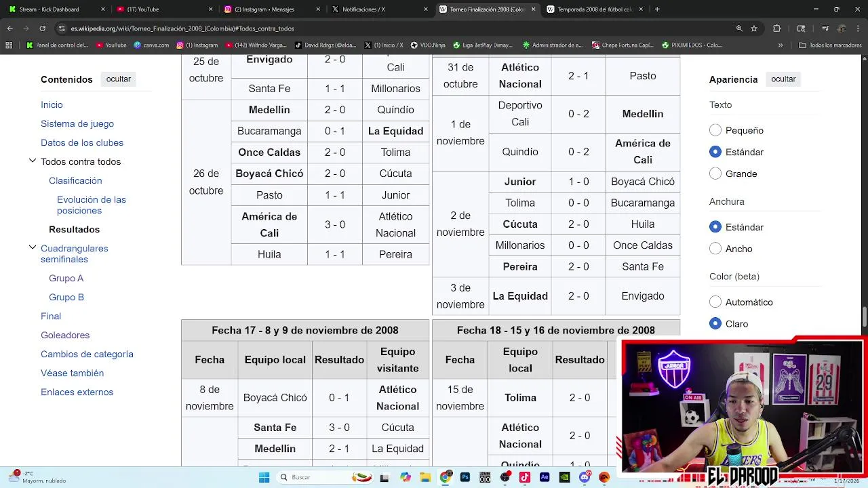Open TikTok from the taskbar
Screen dimensions: 868x488
(525, 477)
